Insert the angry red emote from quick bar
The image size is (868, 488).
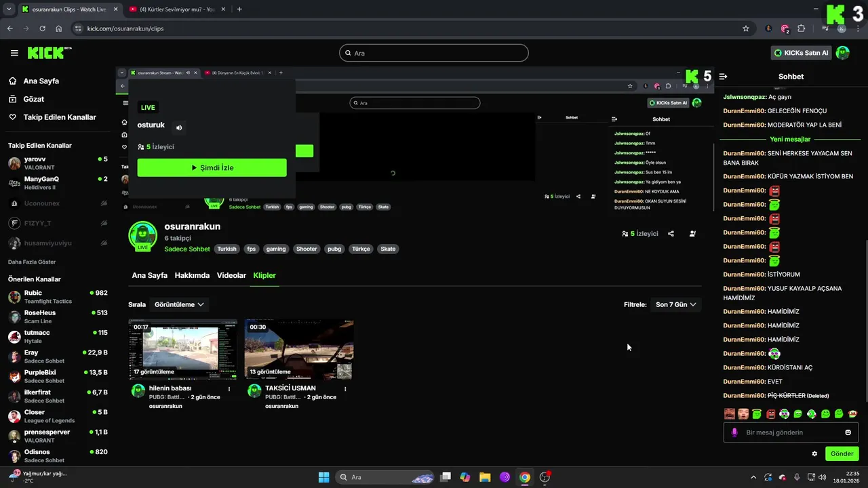pos(770,413)
